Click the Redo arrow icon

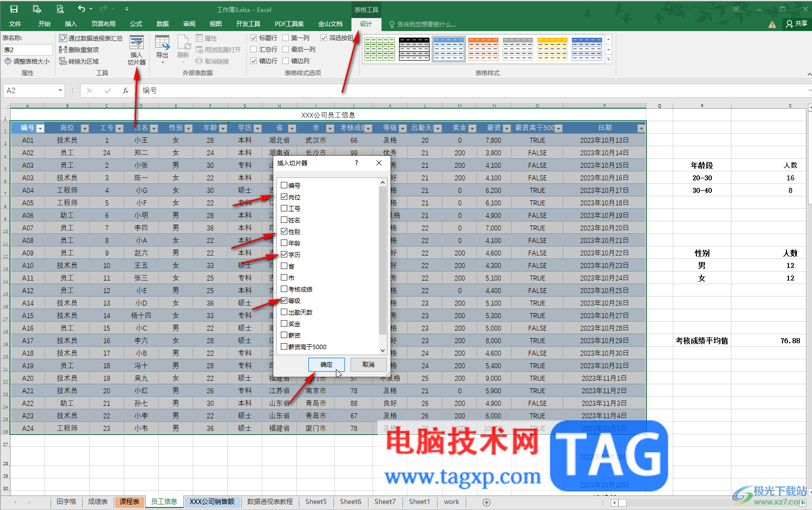coord(104,9)
